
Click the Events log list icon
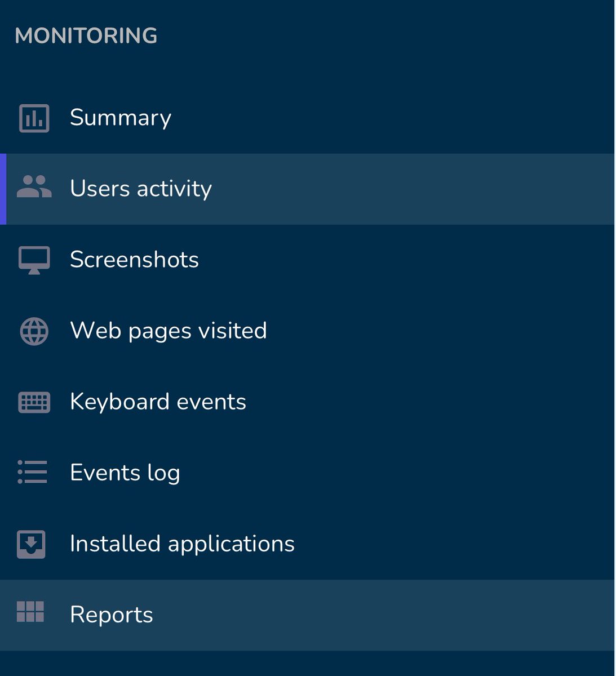coord(33,472)
